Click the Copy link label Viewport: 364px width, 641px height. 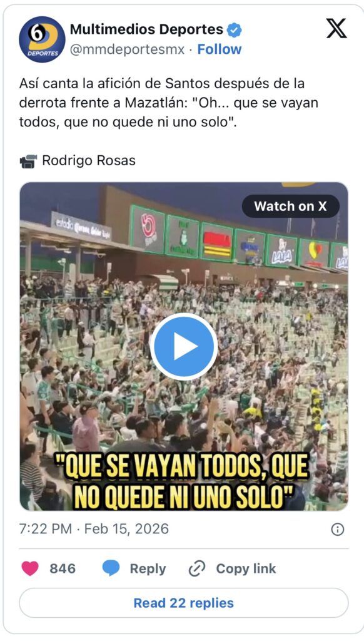tap(246, 568)
